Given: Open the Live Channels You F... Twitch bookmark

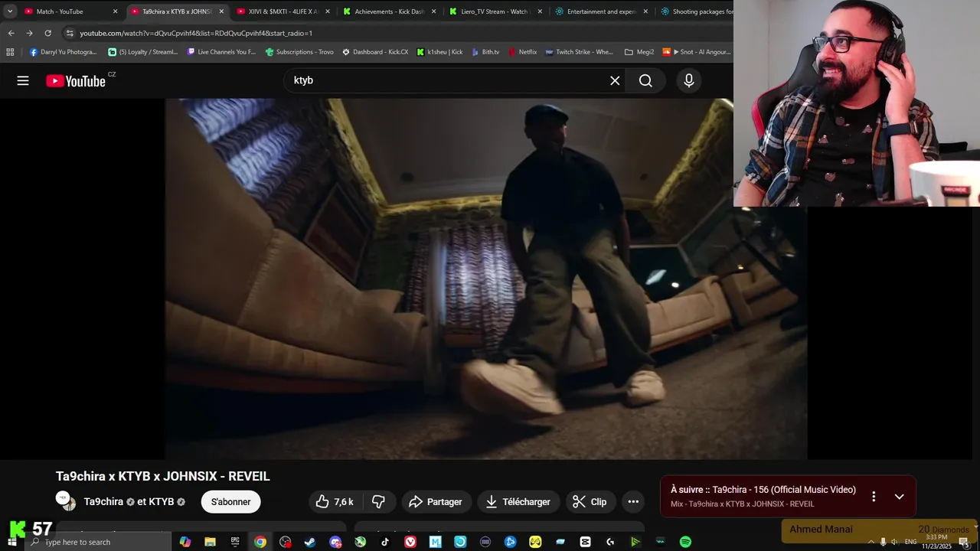Looking at the screenshot, I should (x=221, y=52).
